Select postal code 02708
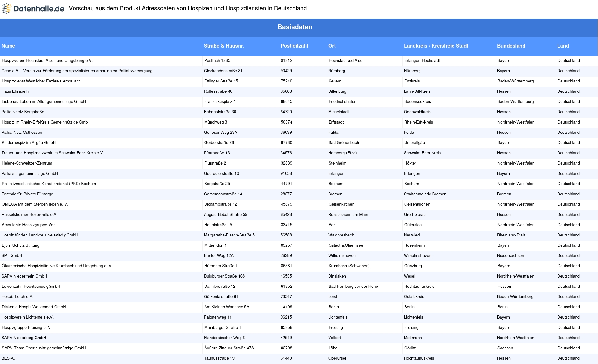Viewport: 598px width, 364px height. pos(287,348)
